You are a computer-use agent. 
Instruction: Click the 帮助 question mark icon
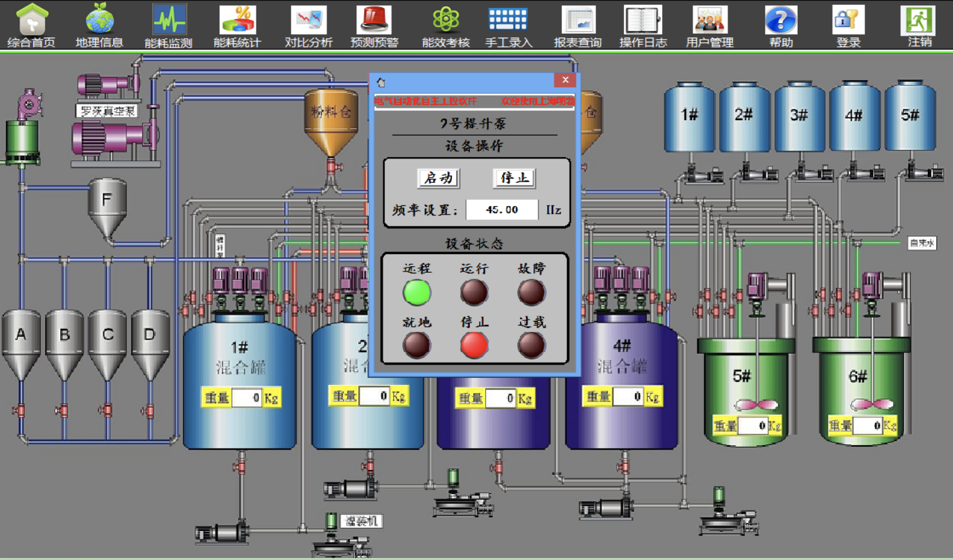(x=781, y=19)
